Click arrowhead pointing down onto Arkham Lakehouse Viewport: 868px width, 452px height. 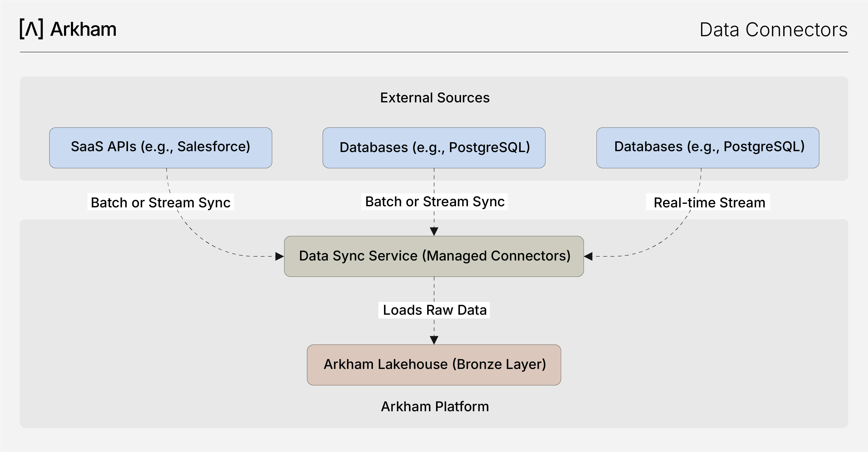[434, 340]
